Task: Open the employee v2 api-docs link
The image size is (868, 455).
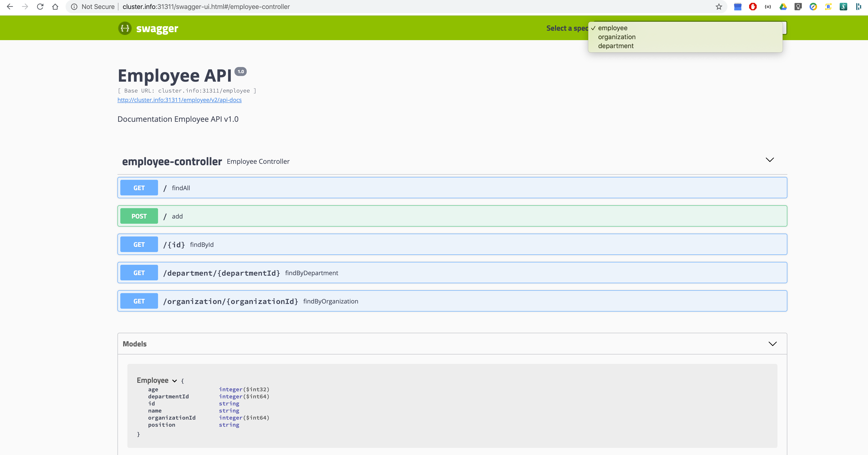Action: point(179,100)
